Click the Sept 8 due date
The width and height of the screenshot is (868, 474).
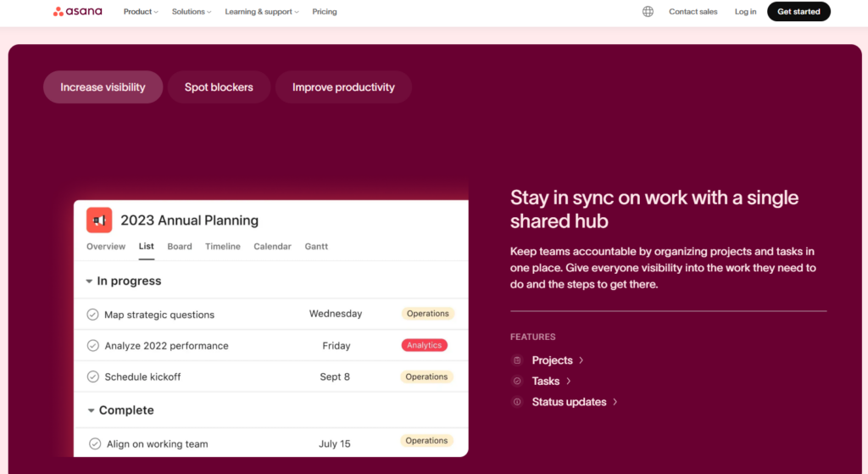335,376
